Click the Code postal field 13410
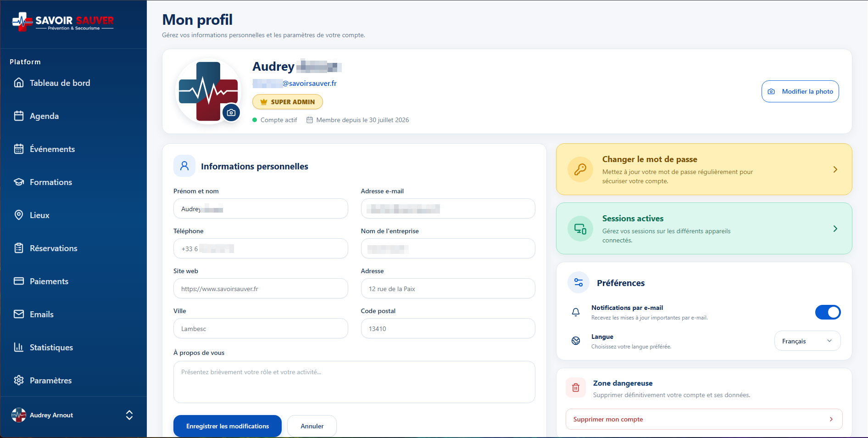The image size is (868, 438). coord(448,328)
